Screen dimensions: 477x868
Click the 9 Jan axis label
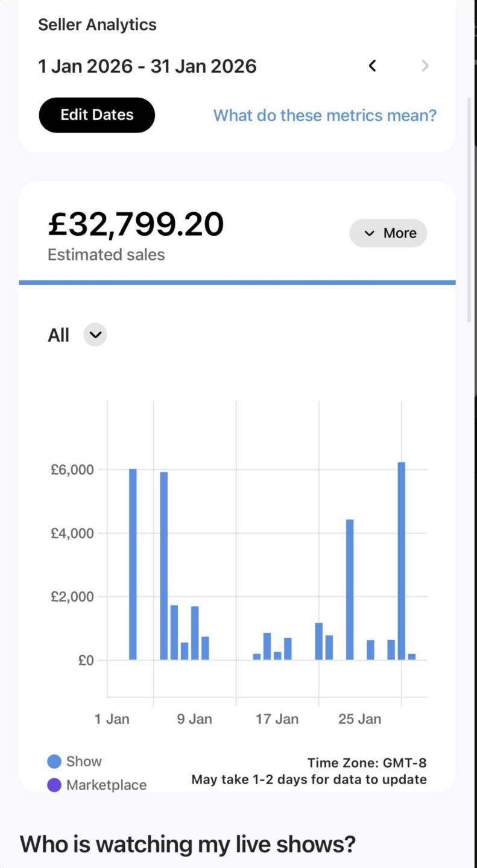pos(195,719)
